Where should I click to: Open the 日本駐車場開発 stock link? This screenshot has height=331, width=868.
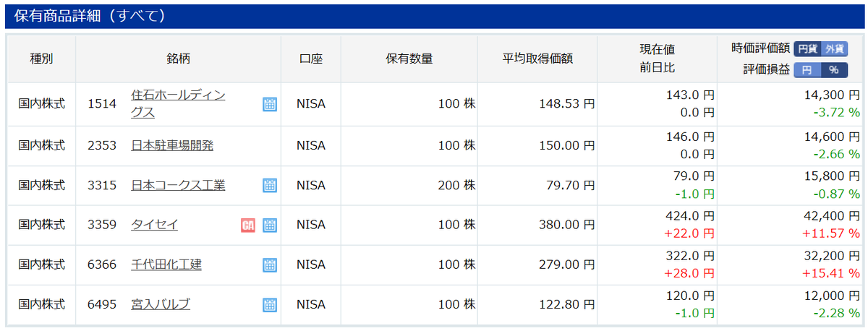click(x=172, y=146)
